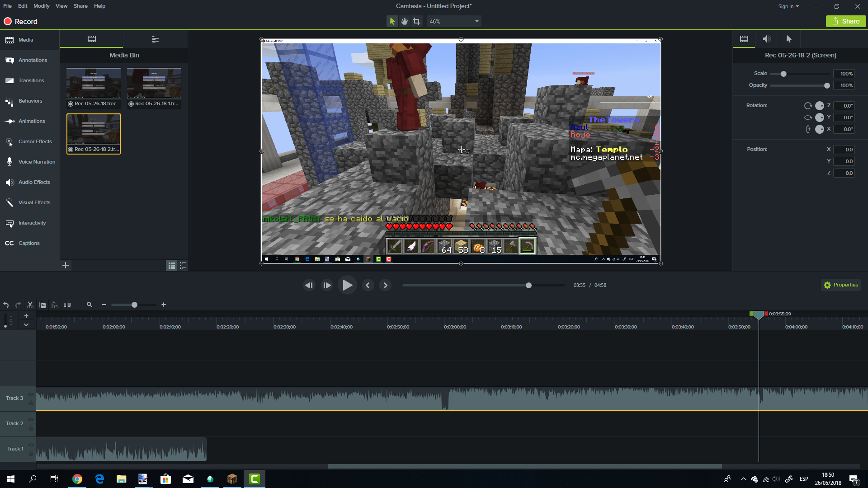The image size is (868, 488).
Task: Toggle Track 1 lock
Action: click(x=31, y=453)
